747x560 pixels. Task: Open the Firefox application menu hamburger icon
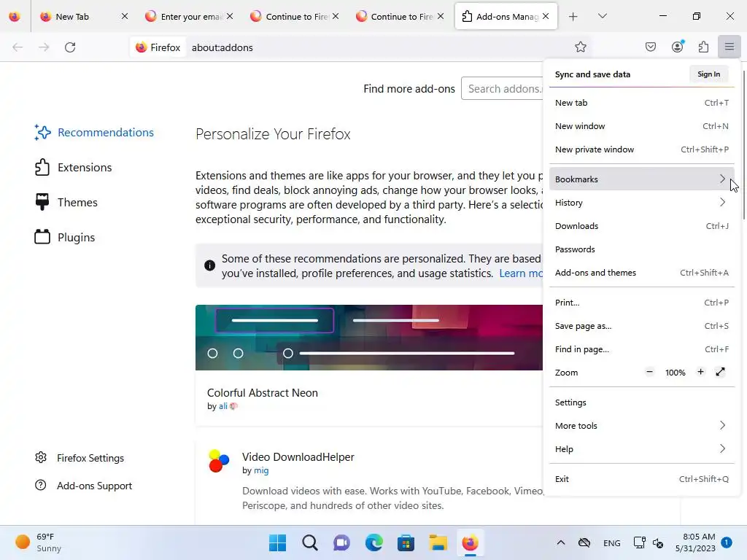[729, 47]
